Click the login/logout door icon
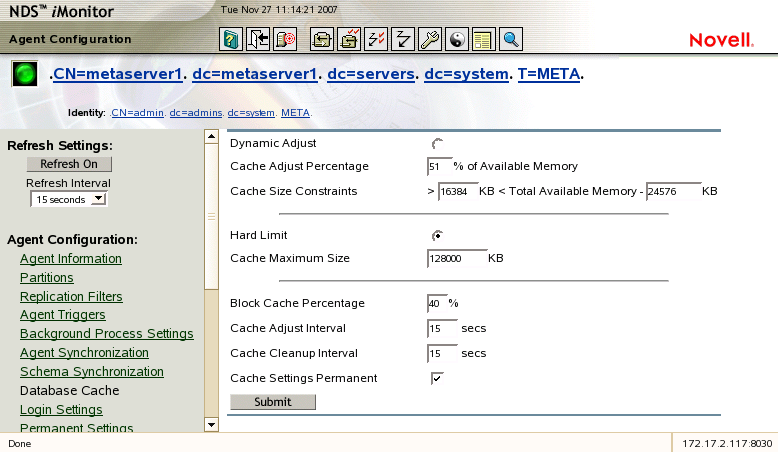Image resolution: width=778 pixels, height=452 pixels. [x=258, y=39]
